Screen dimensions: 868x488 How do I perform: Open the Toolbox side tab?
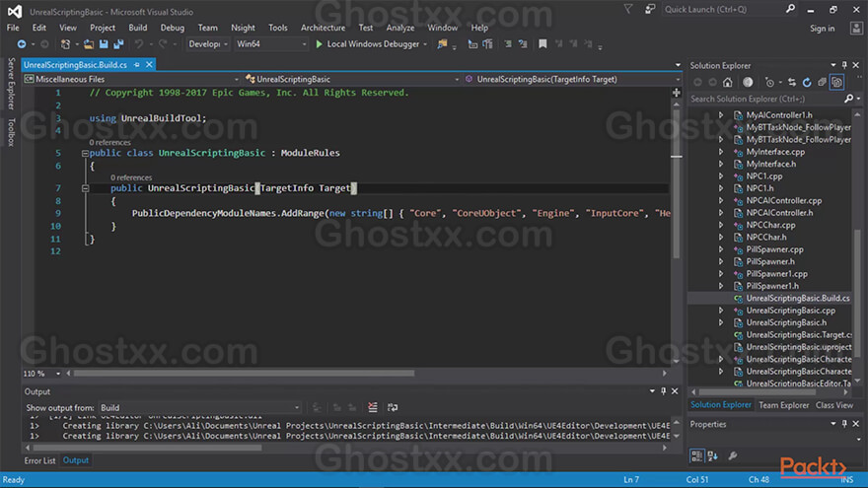(11, 132)
